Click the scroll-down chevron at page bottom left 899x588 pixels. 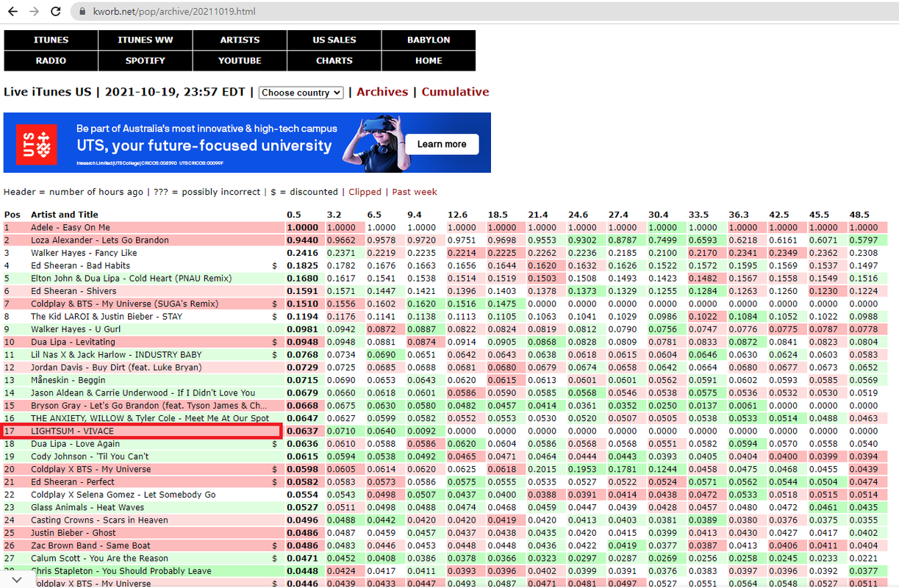point(18,579)
